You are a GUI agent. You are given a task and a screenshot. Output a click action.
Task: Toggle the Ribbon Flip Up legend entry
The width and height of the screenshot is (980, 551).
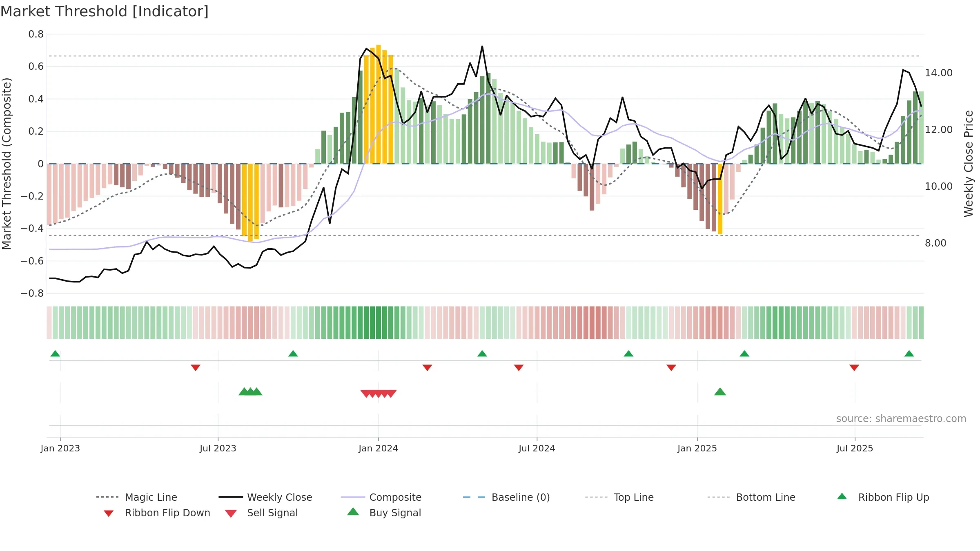tap(883, 497)
